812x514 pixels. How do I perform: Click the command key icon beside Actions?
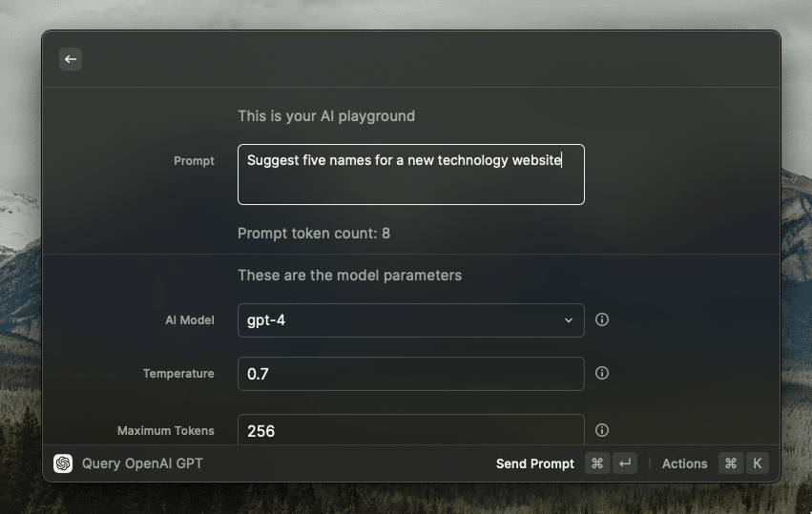(x=731, y=463)
